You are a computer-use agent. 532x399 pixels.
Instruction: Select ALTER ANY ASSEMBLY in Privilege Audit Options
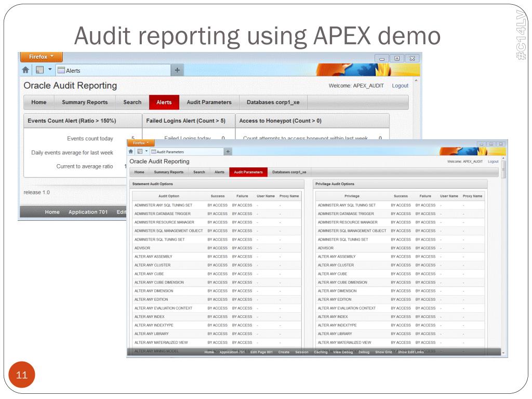pyautogui.click(x=337, y=257)
